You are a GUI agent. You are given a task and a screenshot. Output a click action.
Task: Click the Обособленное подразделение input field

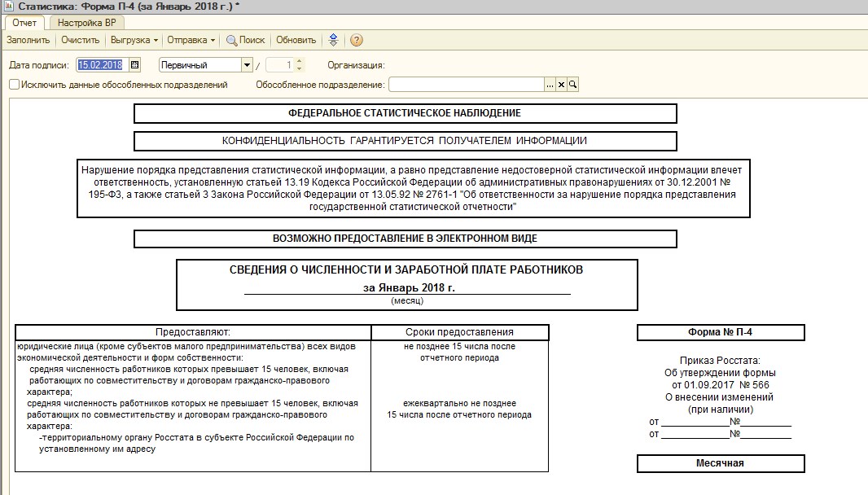(467, 85)
